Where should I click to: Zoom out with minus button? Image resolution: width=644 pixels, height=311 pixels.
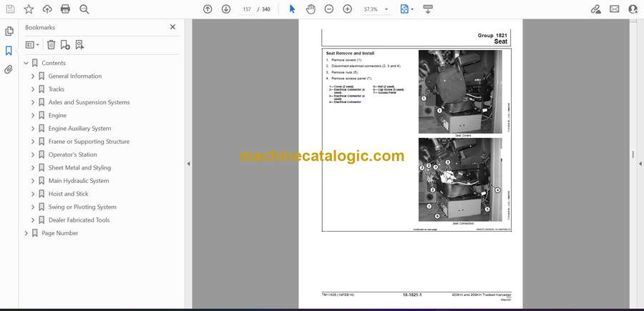(x=329, y=9)
